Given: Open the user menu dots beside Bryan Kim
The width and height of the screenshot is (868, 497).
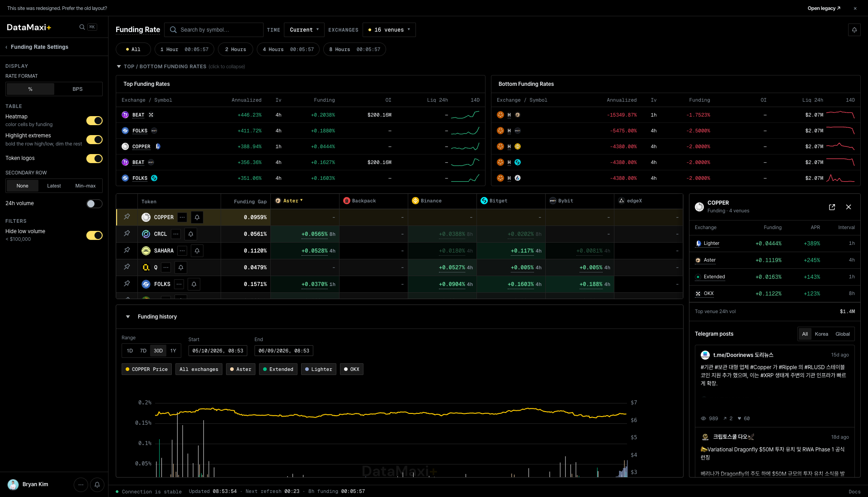Looking at the screenshot, I should click(x=81, y=485).
